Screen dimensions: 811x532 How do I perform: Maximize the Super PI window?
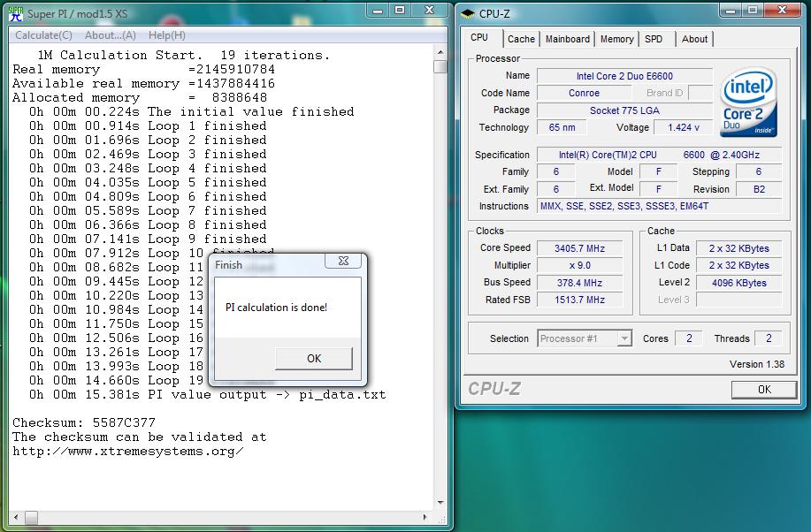400,11
